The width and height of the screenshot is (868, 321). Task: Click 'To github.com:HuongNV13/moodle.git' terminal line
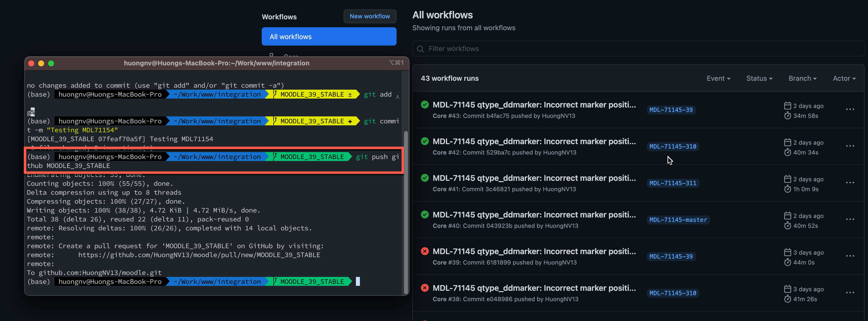[x=94, y=273]
